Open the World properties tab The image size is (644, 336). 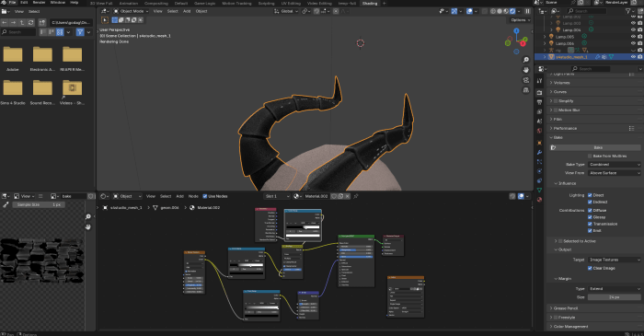pyautogui.click(x=539, y=131)
